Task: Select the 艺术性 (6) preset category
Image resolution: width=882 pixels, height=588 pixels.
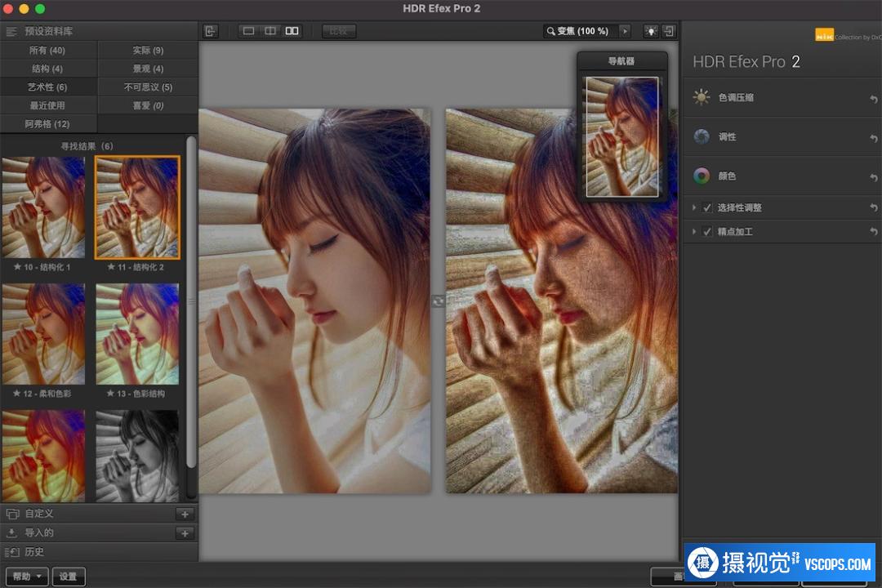Action: pyautogui.click(x=48, y=87)
